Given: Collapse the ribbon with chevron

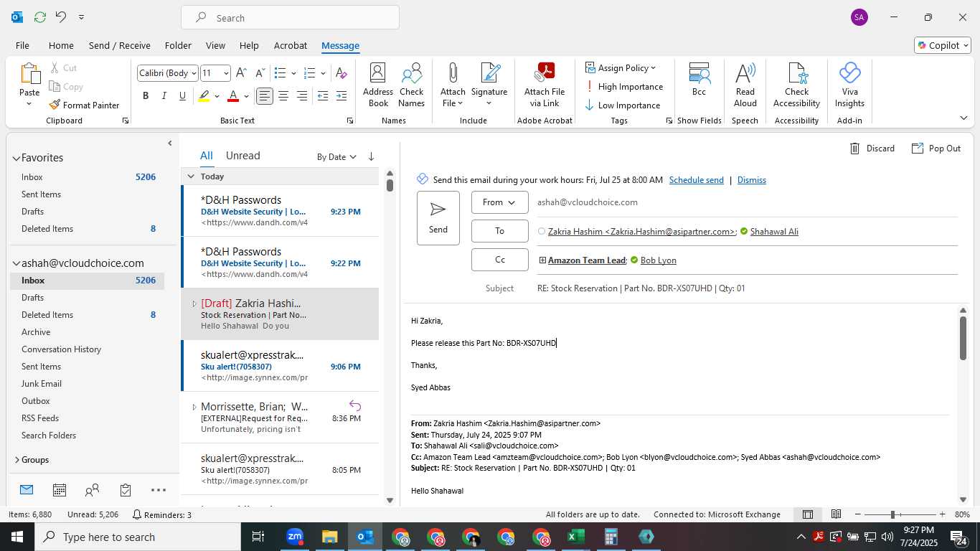Looking at the screenshot, I should pyautogui.click(x=963, y=118).
